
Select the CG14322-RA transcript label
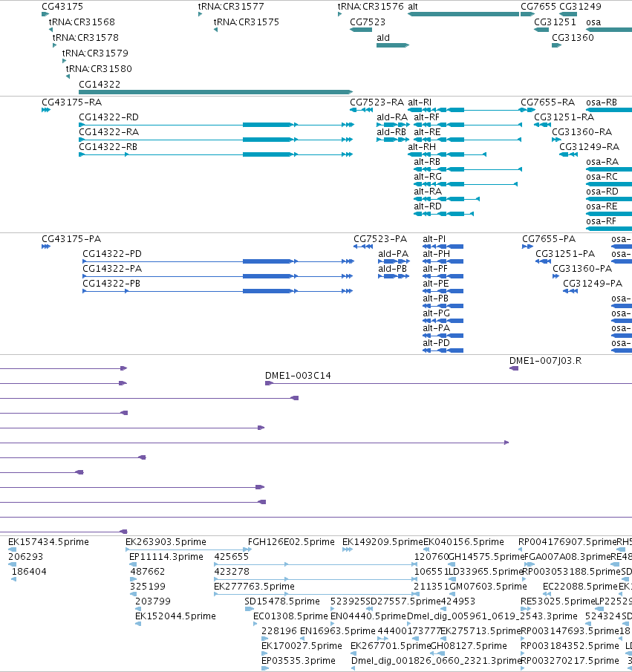(109, 132)
